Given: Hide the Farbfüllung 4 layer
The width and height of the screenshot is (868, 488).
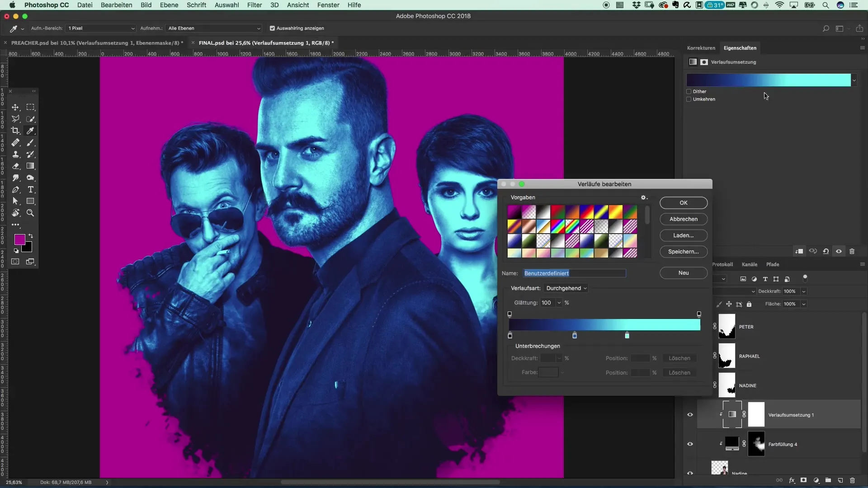Looking at the screenshot, I should click(x=690, y=444).
